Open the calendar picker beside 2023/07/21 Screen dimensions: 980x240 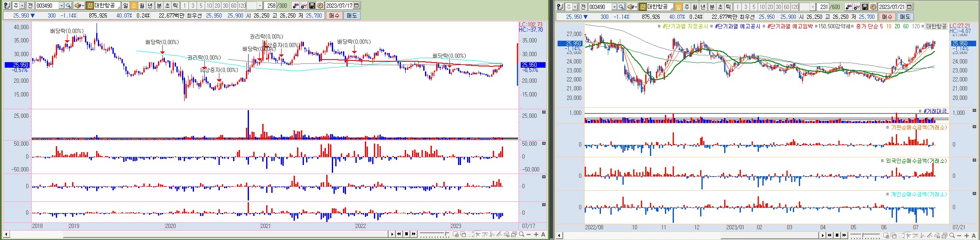909,6
